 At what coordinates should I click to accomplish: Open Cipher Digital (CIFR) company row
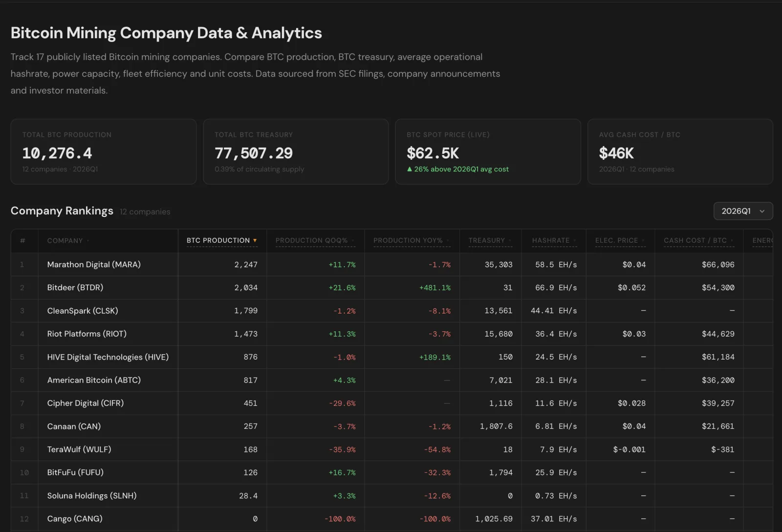(x=392, y=403)
